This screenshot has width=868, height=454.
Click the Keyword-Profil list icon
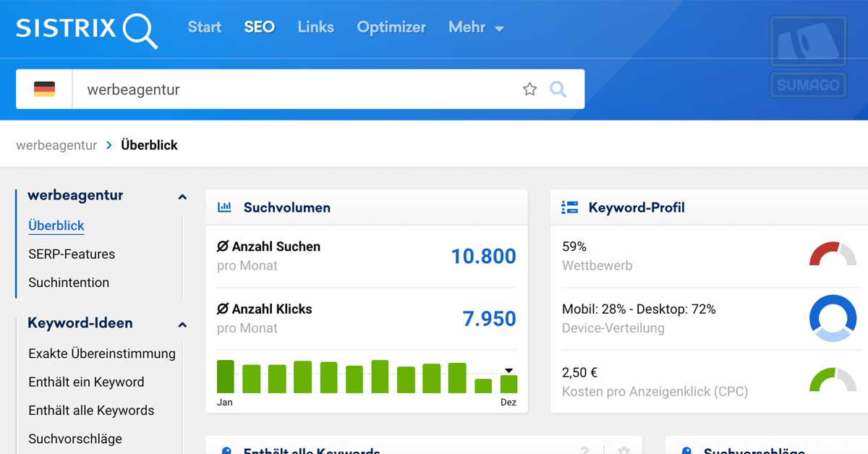click(569, 207)
